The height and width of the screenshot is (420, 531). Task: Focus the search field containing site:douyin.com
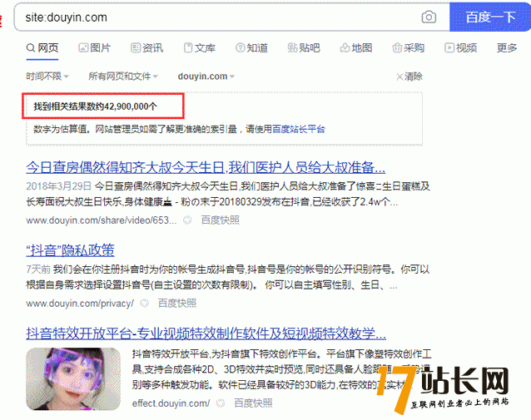(x=216, y=17)
